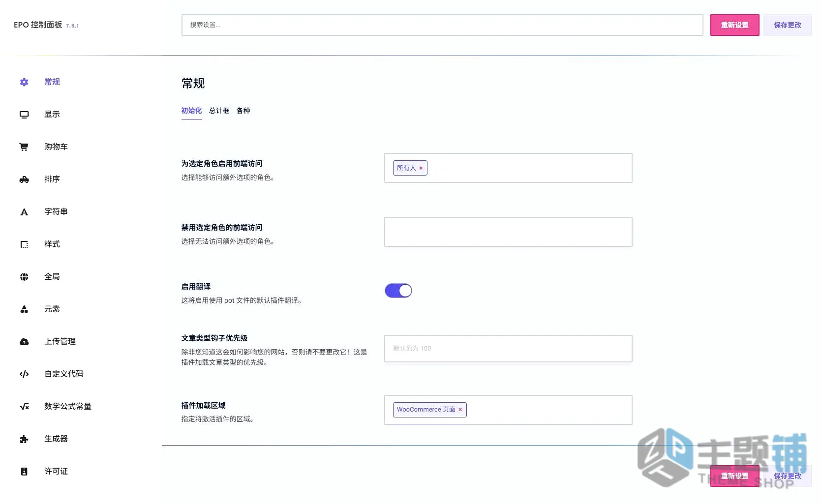The height and width of the screenshot is (504, 821).
Task: Click the letter A icon for 字符串
Action: pos(24,212)
